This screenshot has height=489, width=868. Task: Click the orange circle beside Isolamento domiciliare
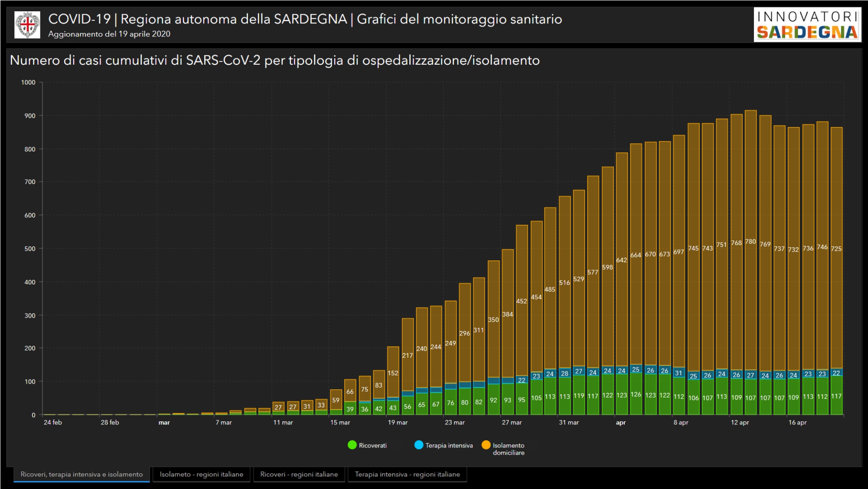(x=486, y=445)
